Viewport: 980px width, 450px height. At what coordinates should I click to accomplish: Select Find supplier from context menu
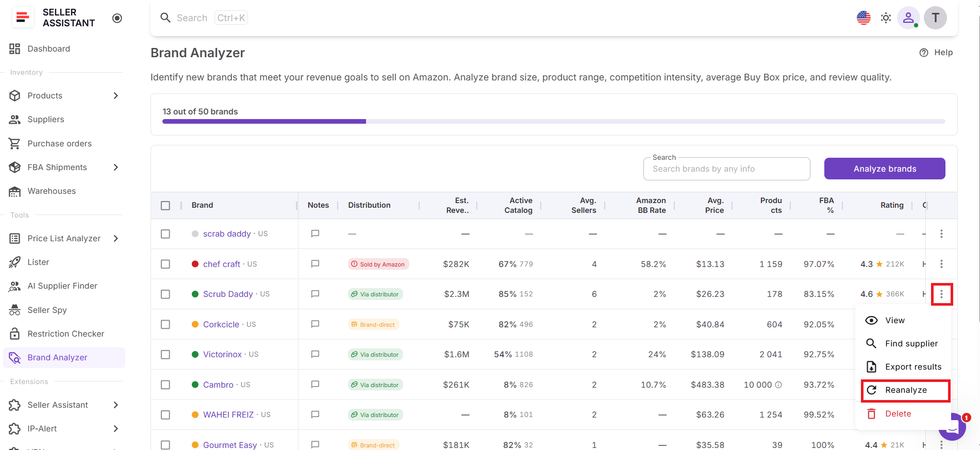coord(903,343)
